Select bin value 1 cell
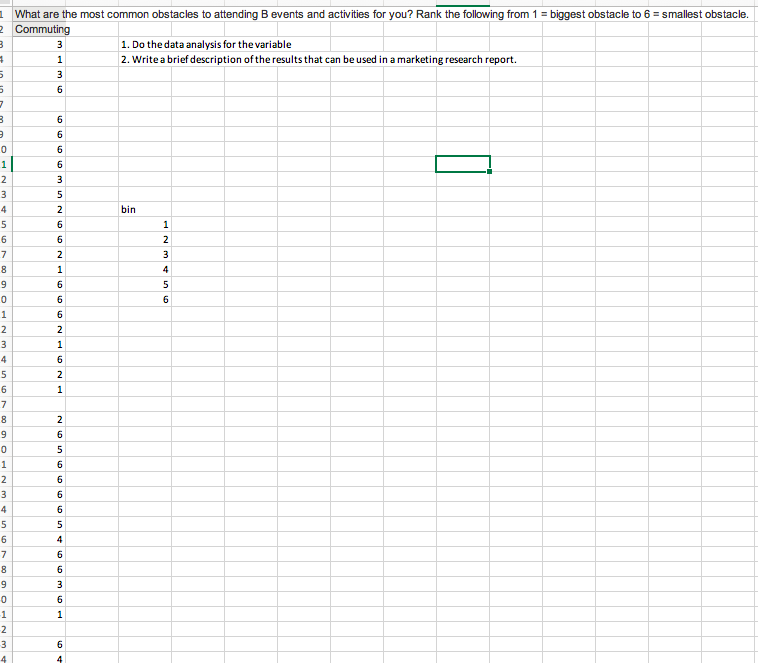This screenshot has height=663, width=758. [145, 224]
